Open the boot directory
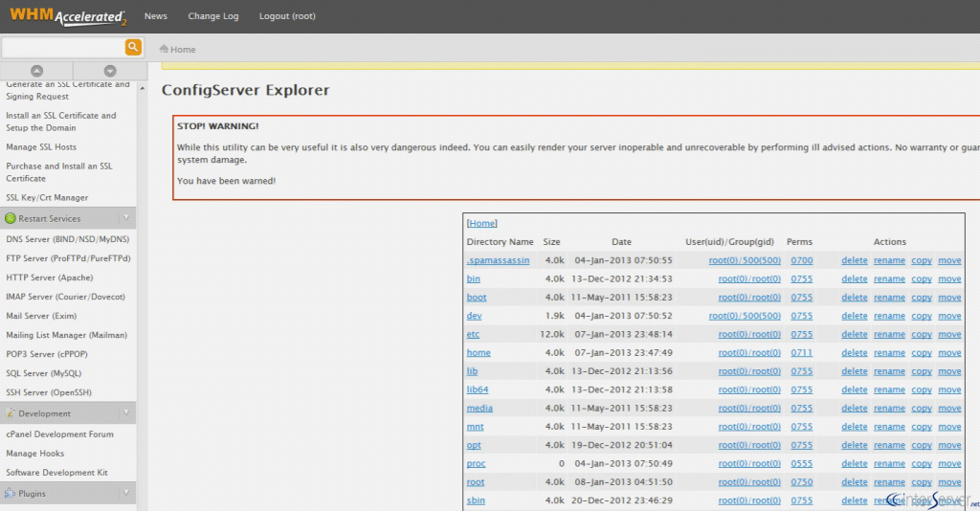Screen dimensions: 980x511 pos(477,298)
